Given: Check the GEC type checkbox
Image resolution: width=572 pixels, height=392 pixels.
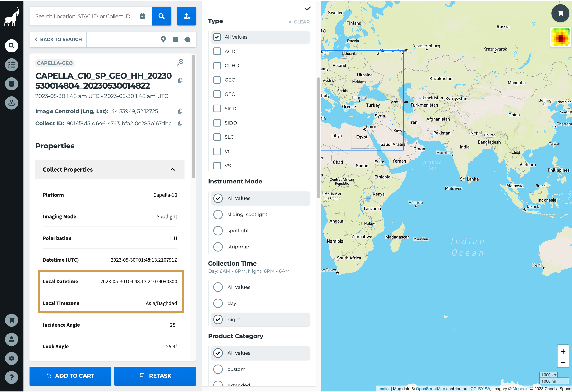Looking at the screenshot, I should coord(217,80).
